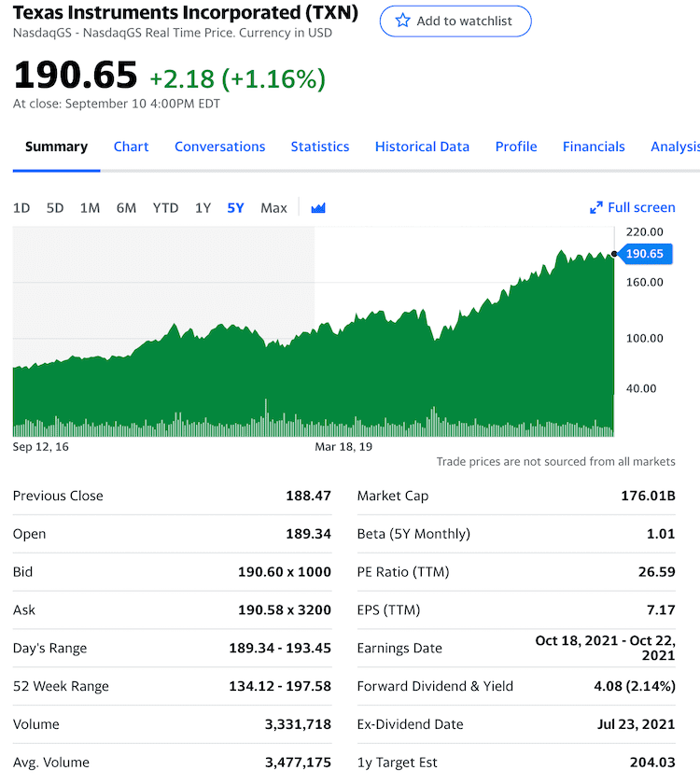
Task: Switch the chart to the Max range
Action: pyautogui.click(x=273, y=208)
